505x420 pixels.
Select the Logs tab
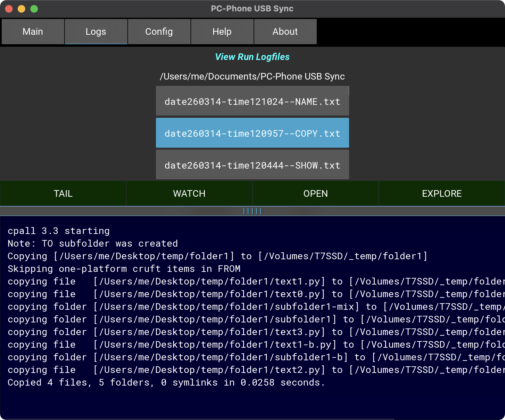tap(96, 32)
